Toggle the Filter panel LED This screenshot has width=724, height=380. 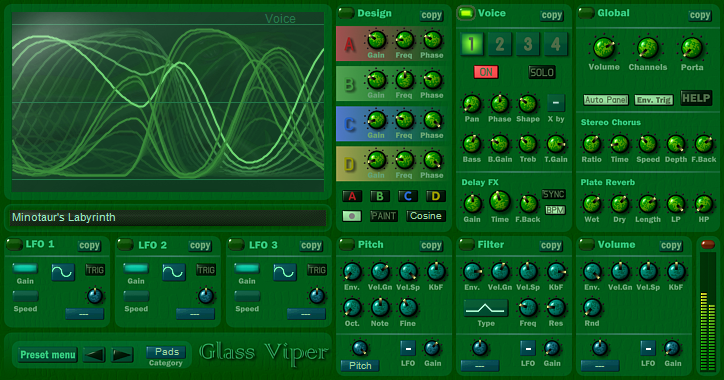coord(466,244)
